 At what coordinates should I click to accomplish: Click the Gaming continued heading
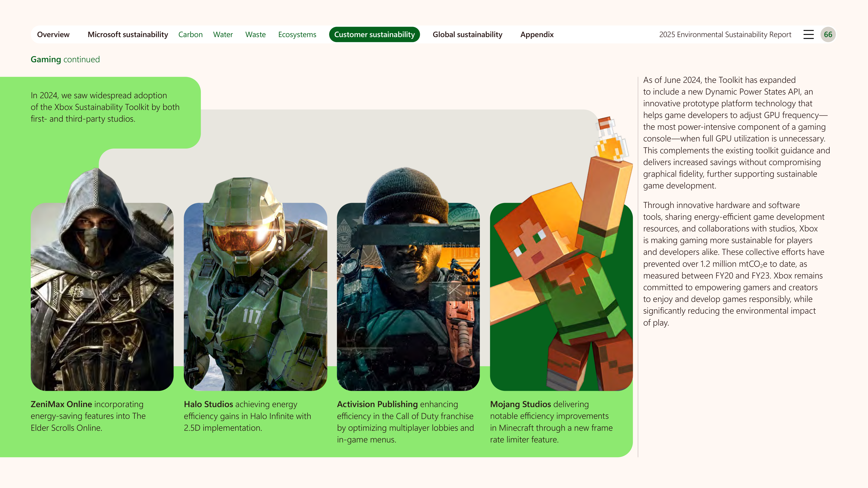tap(65, 59)
